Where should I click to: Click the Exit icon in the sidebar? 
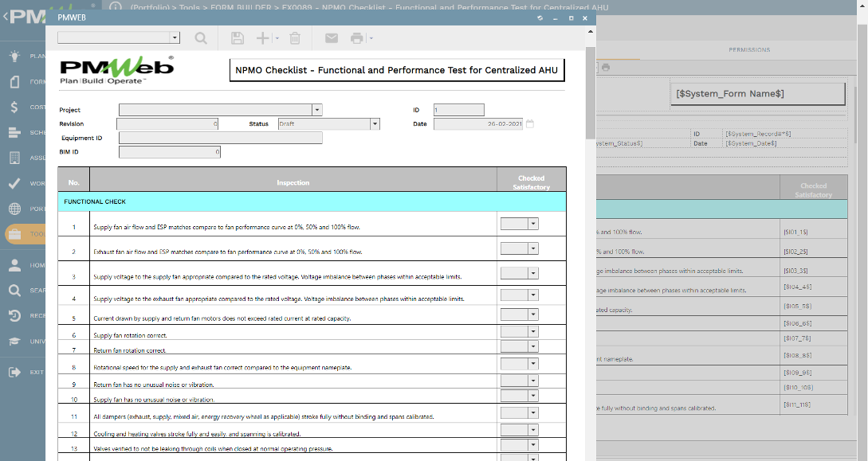[15, 372]
